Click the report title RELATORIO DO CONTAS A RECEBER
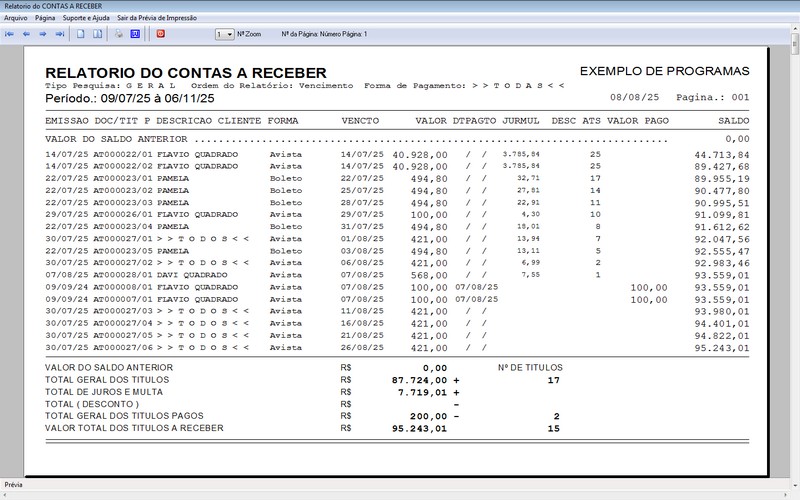This screenshot has width=800, height=500. pyautogui.click(x=186, y=73)
